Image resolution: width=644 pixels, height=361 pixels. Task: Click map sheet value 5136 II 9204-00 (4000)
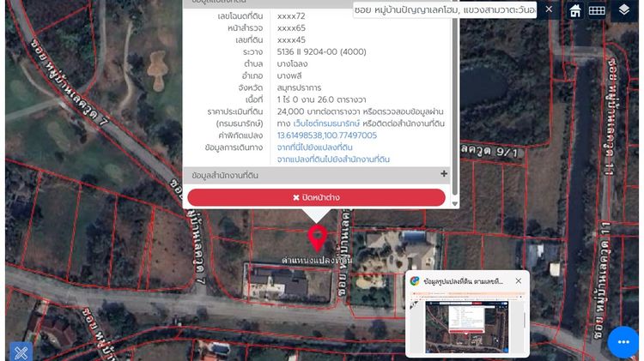pyautogui.click(x=322, y=51)
